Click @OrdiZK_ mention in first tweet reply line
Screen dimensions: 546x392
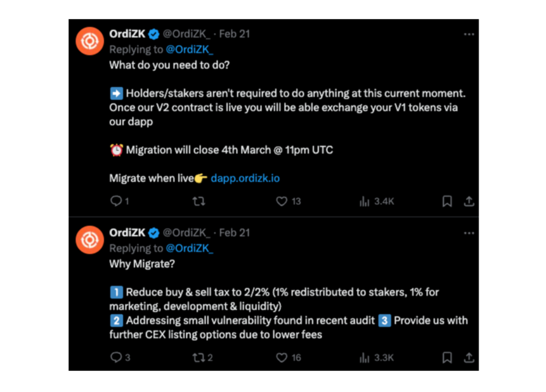189,50
